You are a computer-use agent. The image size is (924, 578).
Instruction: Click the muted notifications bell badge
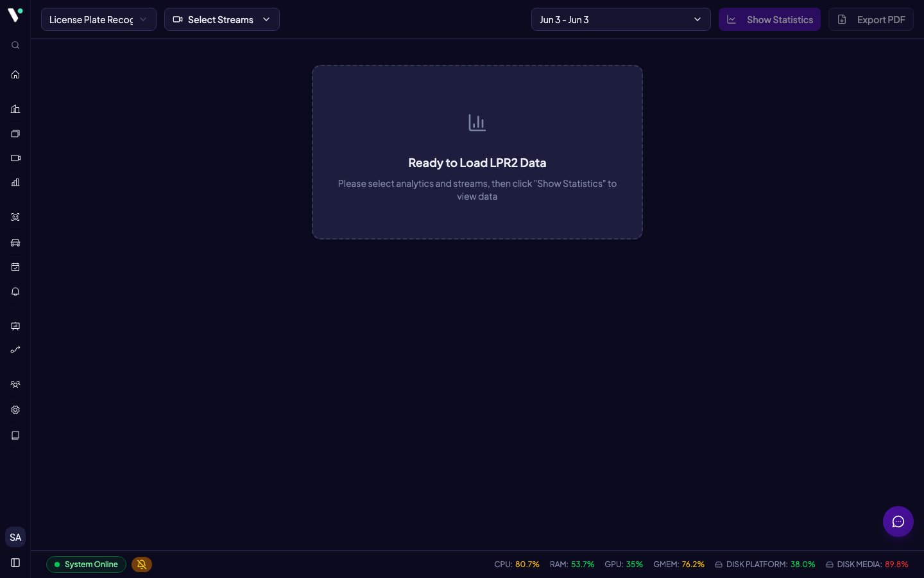tap(142, 565)
